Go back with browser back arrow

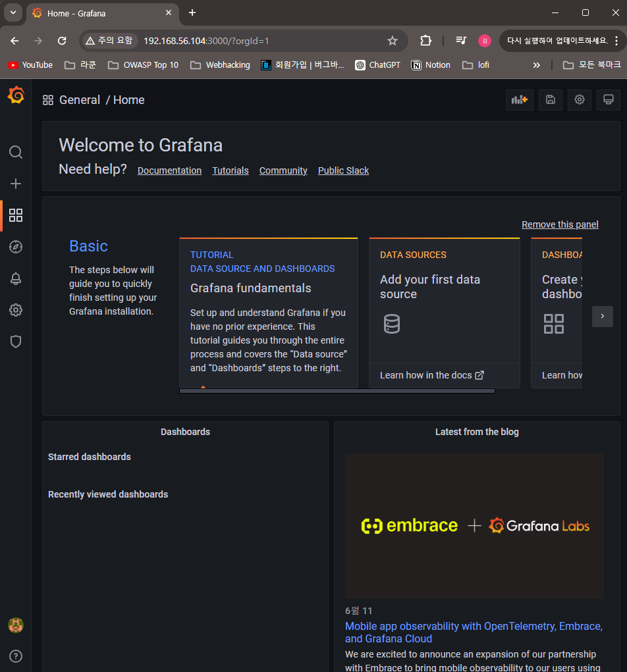coord(14,41)
